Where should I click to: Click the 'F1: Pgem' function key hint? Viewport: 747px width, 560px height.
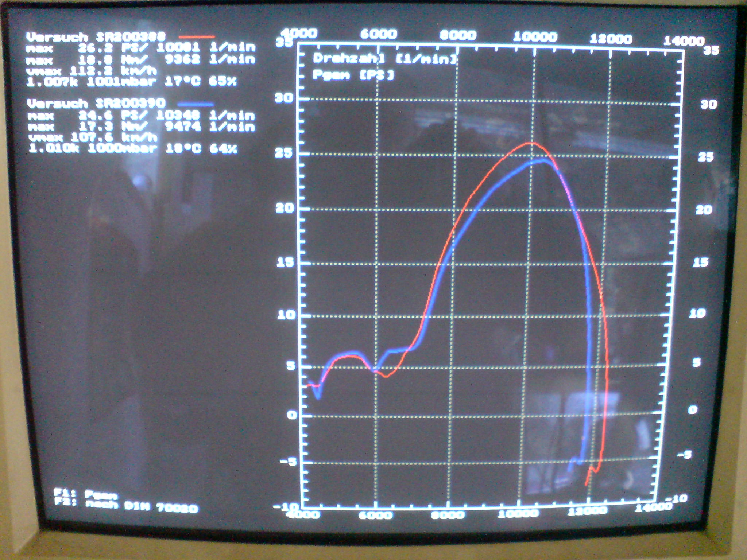click(86, 494)
